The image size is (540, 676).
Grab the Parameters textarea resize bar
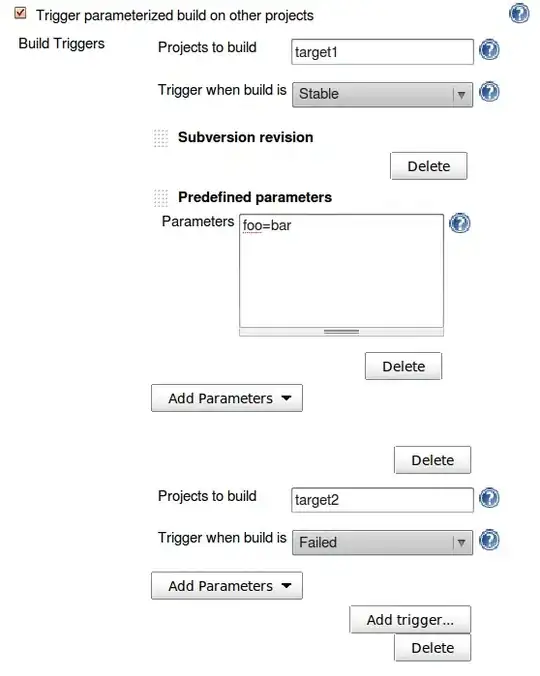[341, 332]
